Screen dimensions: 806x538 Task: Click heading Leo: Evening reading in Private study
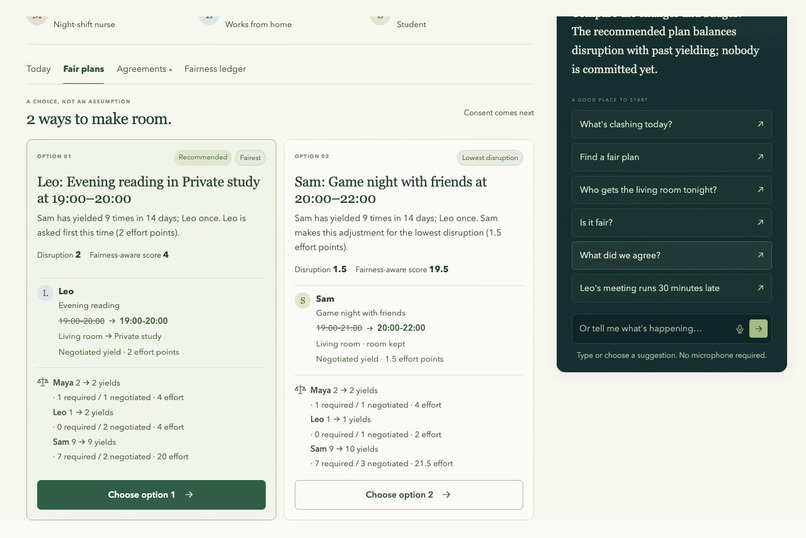tap(149, 190)
